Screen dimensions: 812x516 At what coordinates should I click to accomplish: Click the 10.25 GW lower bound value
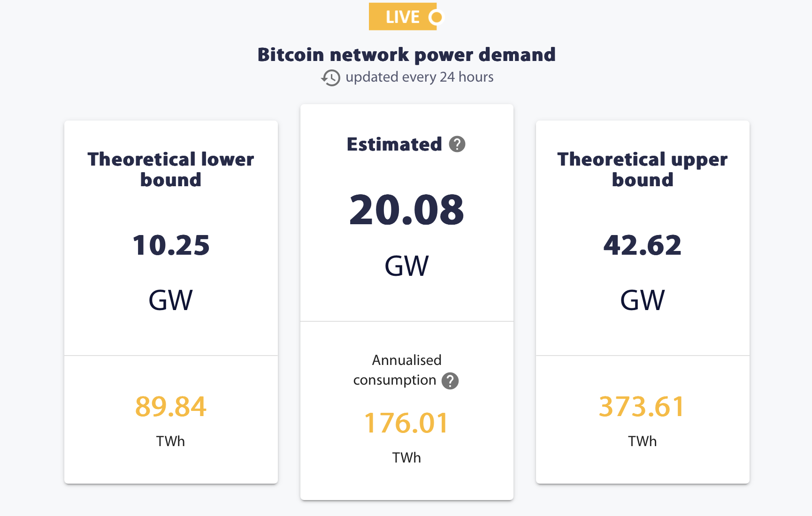pyautogui.click(x=171, y=245)
